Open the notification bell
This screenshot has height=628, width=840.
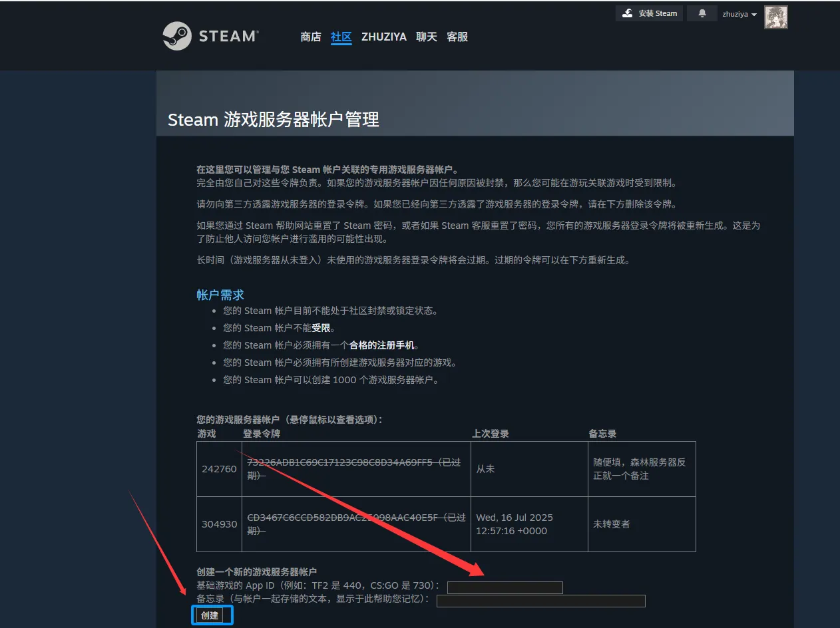(702, 13)
